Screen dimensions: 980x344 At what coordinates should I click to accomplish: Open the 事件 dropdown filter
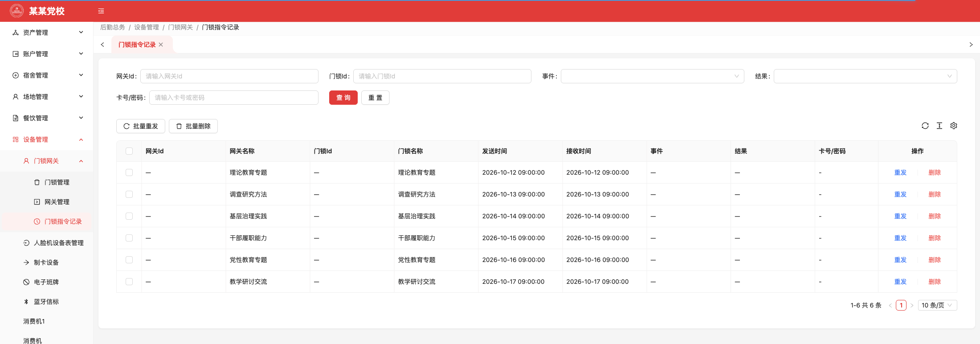tap(653, 76)
